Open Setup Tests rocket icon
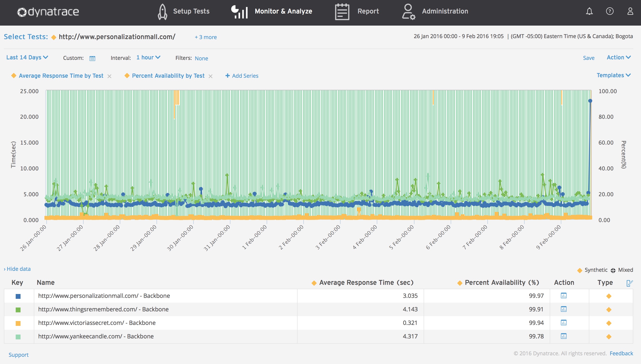Image resolution: width=641 pixels, height=364 pixels. click(x=163, y=12)
